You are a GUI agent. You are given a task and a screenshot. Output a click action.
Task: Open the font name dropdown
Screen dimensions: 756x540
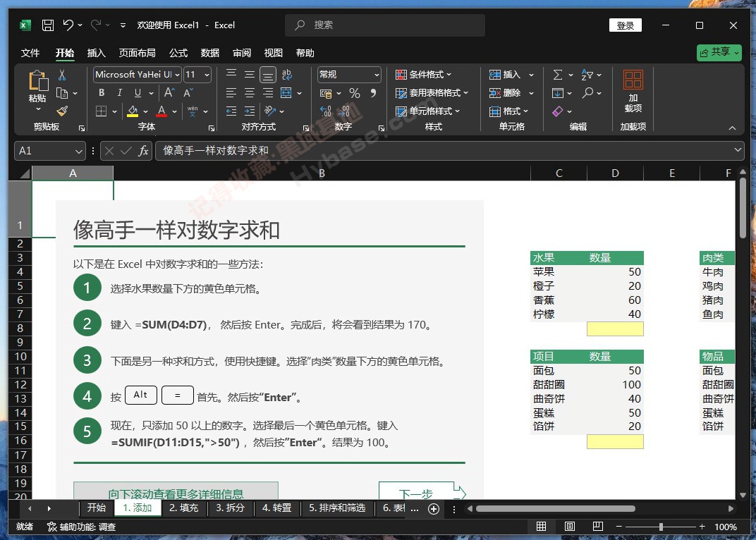pyautogui.click(x=177, y=75)
